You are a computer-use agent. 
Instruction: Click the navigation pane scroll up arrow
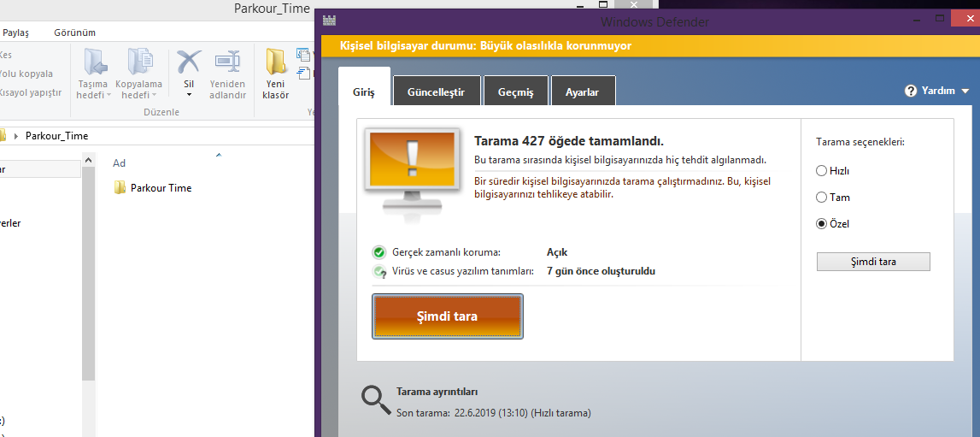click(88, 162)
